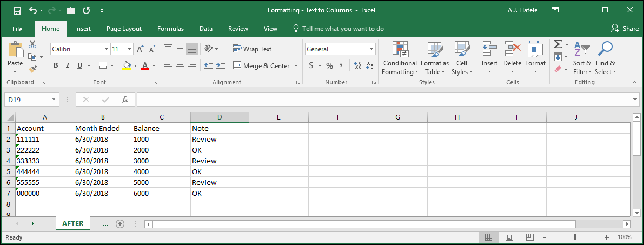
Task: Apply the Borders icon
Action: click(x=103, y=65)
